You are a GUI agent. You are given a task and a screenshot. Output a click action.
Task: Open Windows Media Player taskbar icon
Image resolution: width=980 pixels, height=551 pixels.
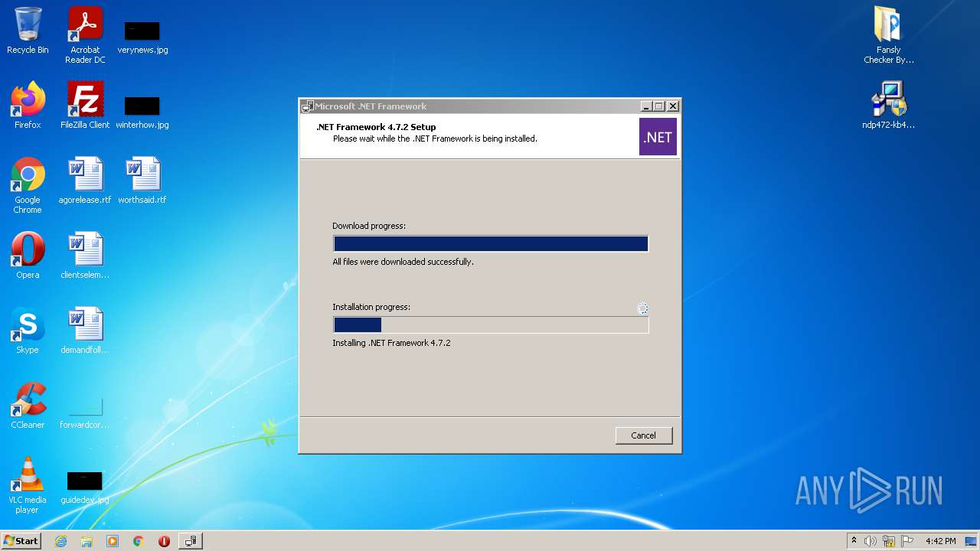[113, 541]
